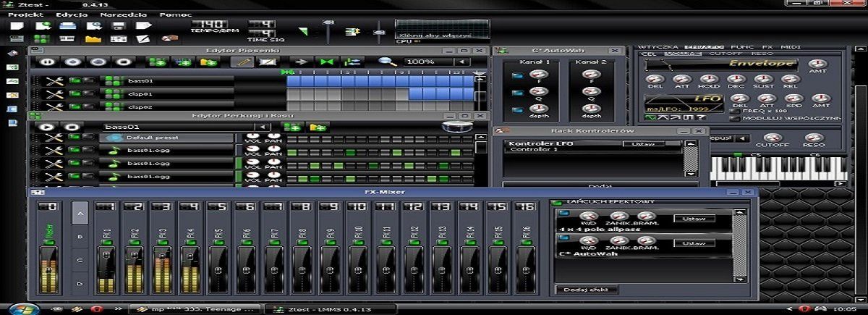Click Dodaj efekt button in FX-Mixer
The height and width of the screenshot is (315, 868).
(587, 289)
